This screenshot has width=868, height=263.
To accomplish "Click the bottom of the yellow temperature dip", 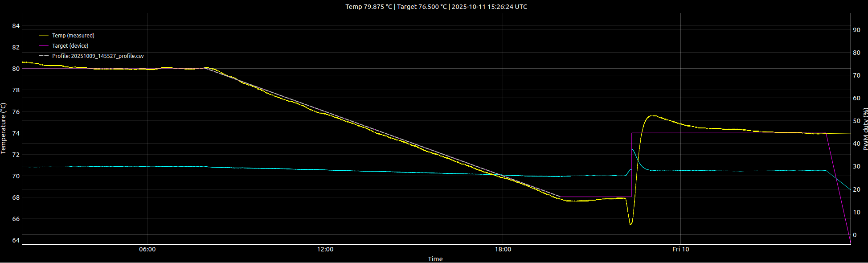I will [631, 224].
